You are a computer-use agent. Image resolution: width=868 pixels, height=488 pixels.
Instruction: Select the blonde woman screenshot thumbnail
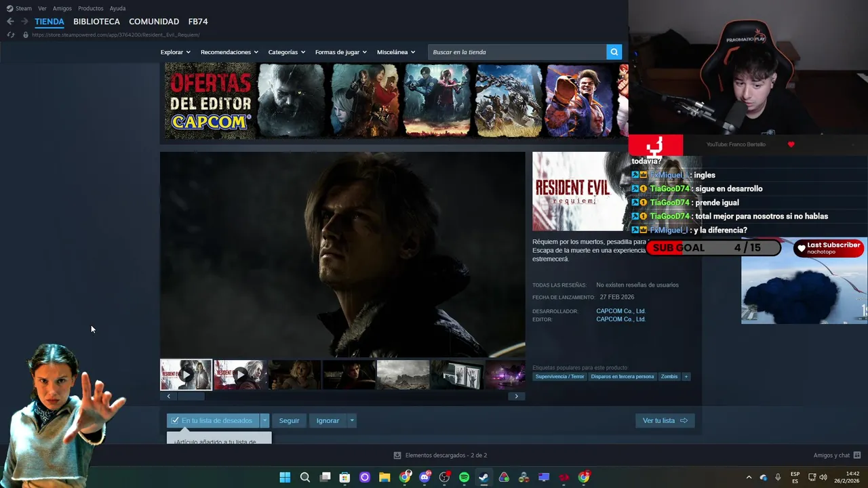[294, 375]
